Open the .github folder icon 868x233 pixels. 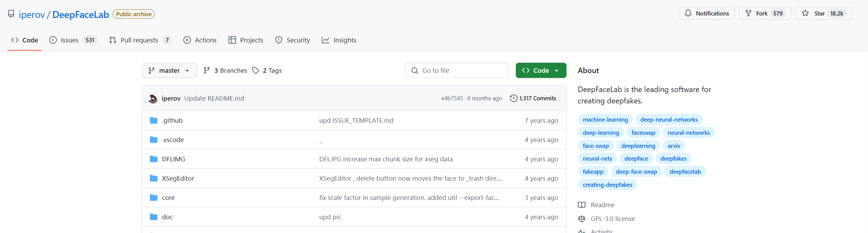tap(154, 120)
